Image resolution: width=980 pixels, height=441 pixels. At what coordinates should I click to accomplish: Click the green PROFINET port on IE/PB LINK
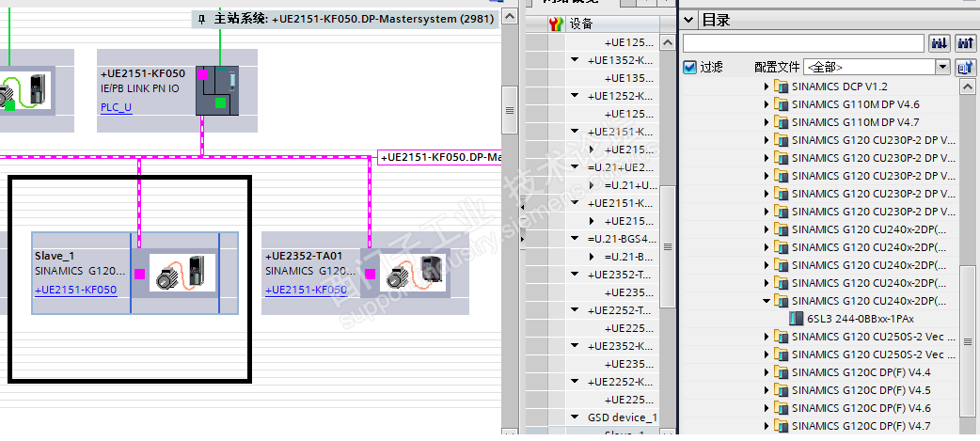pyautogui.click(x=220, y=103)
